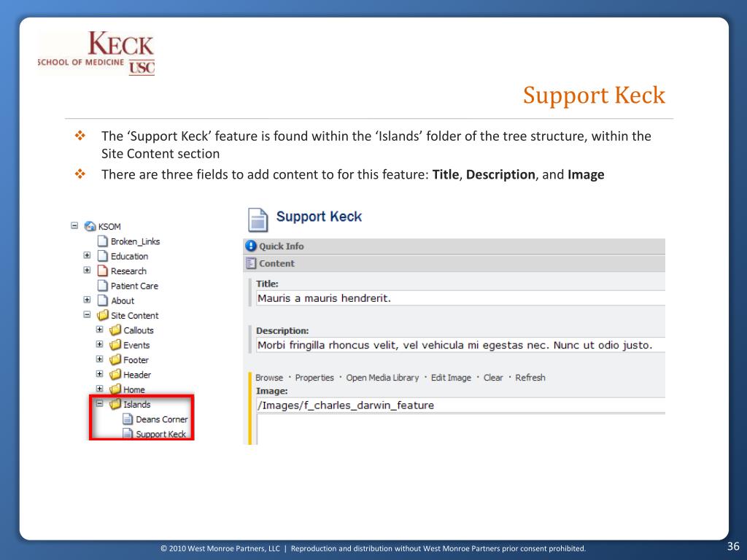Select Footer in the tree

pyautogui.click(x=136, y=360)
